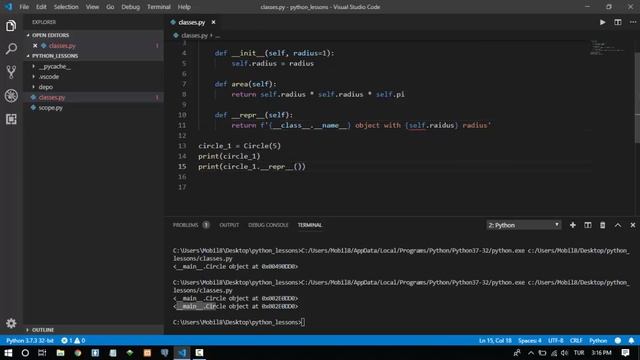This screenshot has width=640, height=360.
Task: Open the Debug view in activity bar
Action: click(x=11, y=96)
